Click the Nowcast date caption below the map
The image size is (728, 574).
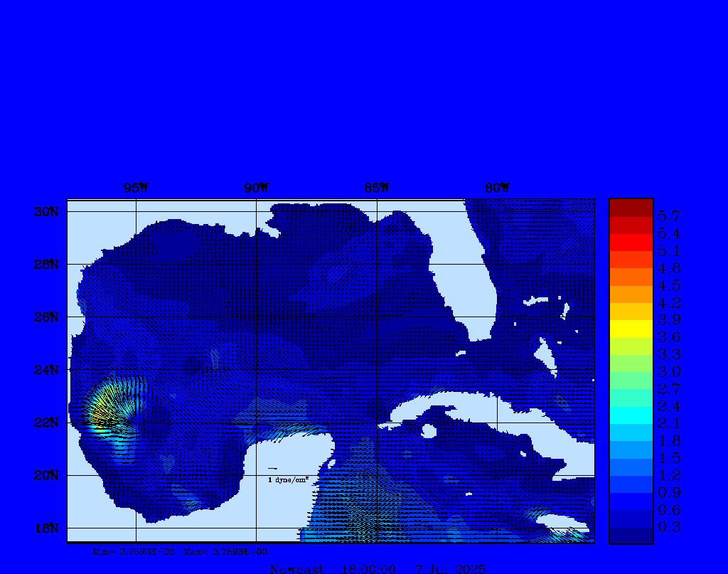(378, 568)
